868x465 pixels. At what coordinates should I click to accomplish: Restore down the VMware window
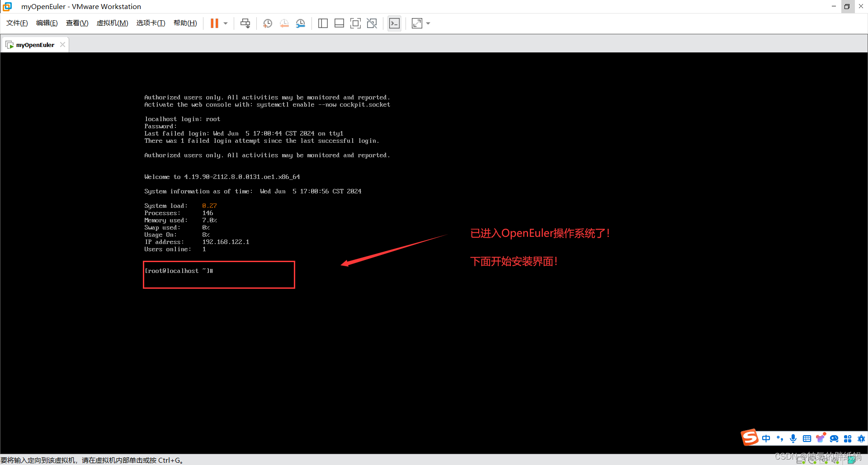pyautogui.click(x=847, y=6)
